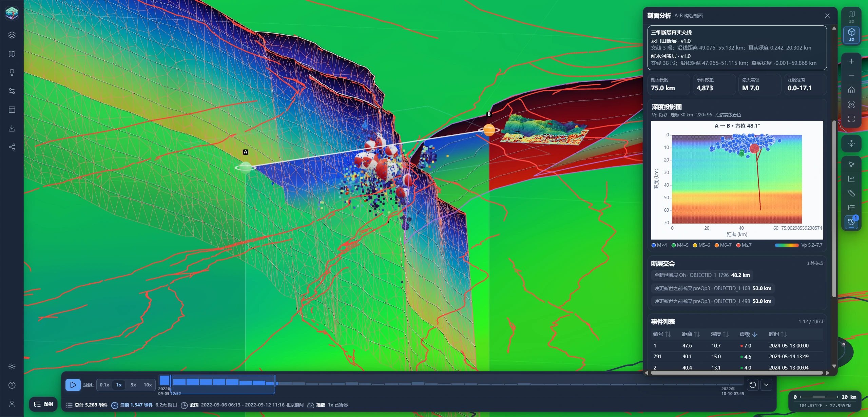The height and width of the screenshot is (417, 868).
Task: Select intersection 全新世断层 Qh 48.2 km
Action: 702,275
